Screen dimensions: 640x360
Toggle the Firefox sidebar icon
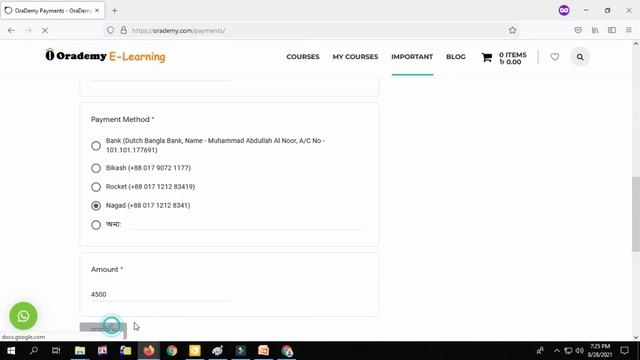point(612,30)
